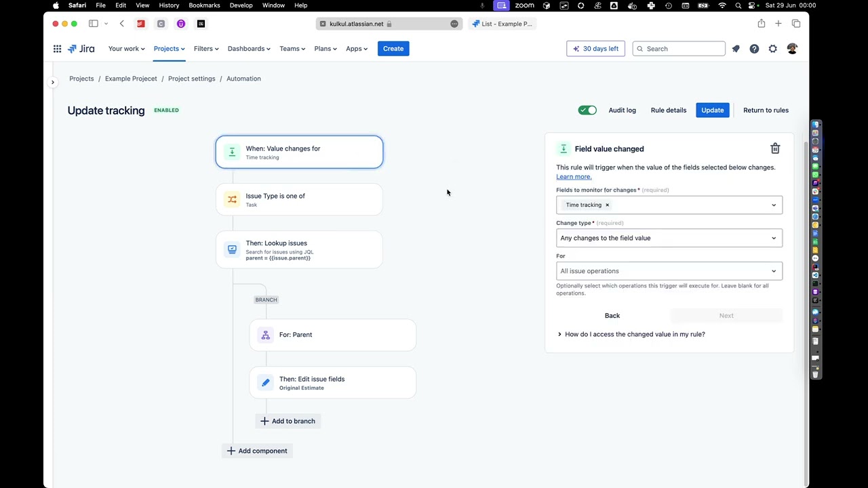Image resolution: width=868 pixels, height=488 pixels.
Task: Click the 30 days left trial button
Action: [596, 49]
